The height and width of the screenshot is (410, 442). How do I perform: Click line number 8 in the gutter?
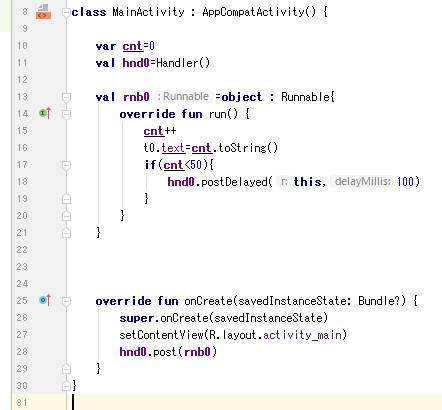point(25,12)
